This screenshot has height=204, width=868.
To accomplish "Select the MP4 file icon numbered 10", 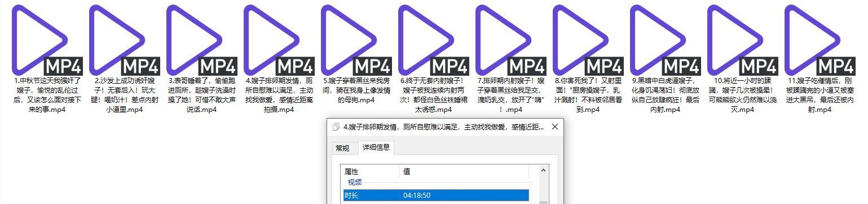I will point(742,40).
